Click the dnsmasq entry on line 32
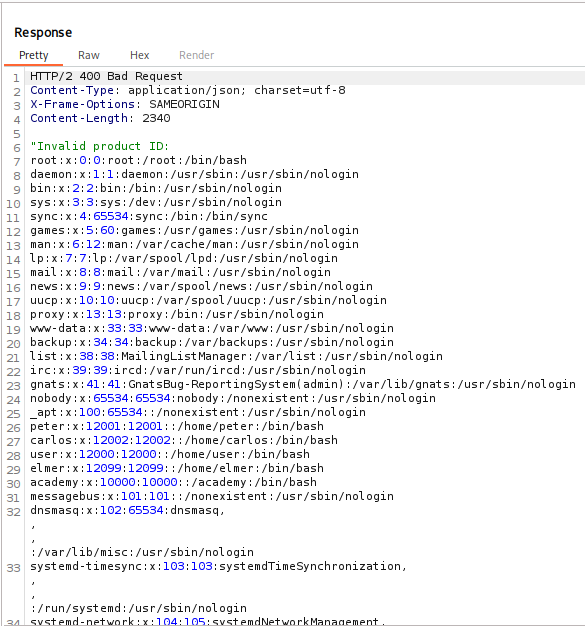 point(127,510)
